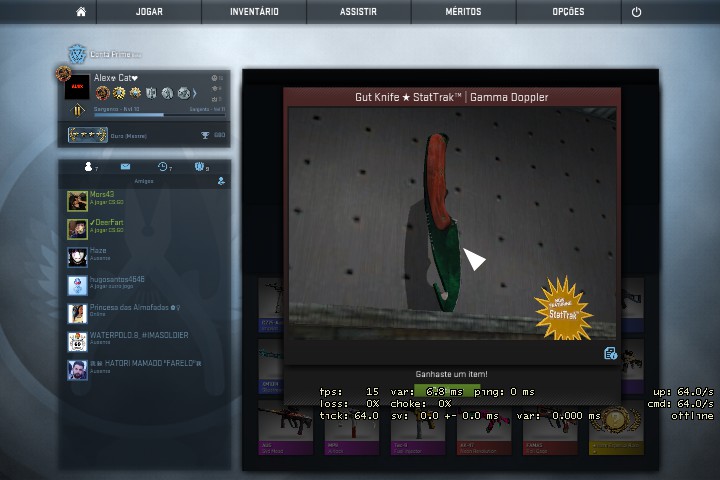Image resolution: width=720 pixels, height=480 pixels.
Task: Expand more medals with the chevron arrow
Action: point(195,93)
